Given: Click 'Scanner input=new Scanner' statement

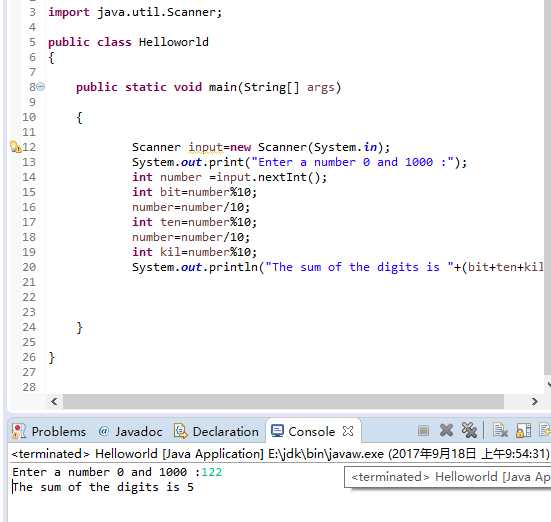Looking at the screenshot, I should pyautogui.click(x=261, y=147).
